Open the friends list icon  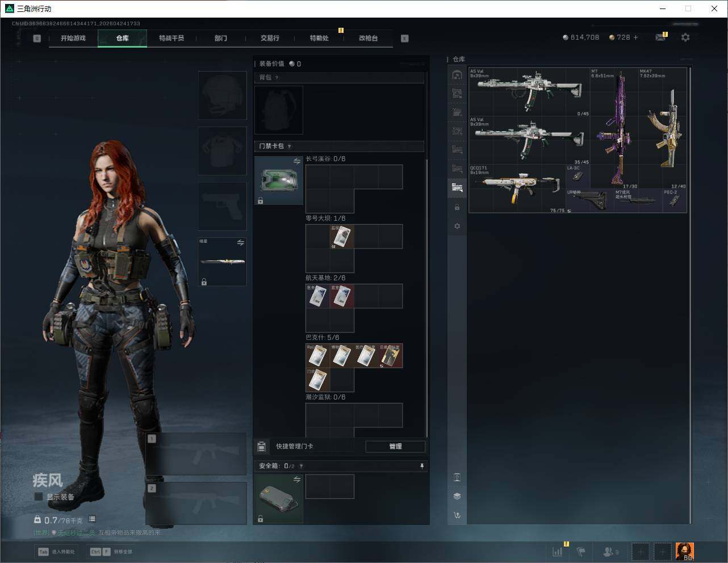point(610,551)
